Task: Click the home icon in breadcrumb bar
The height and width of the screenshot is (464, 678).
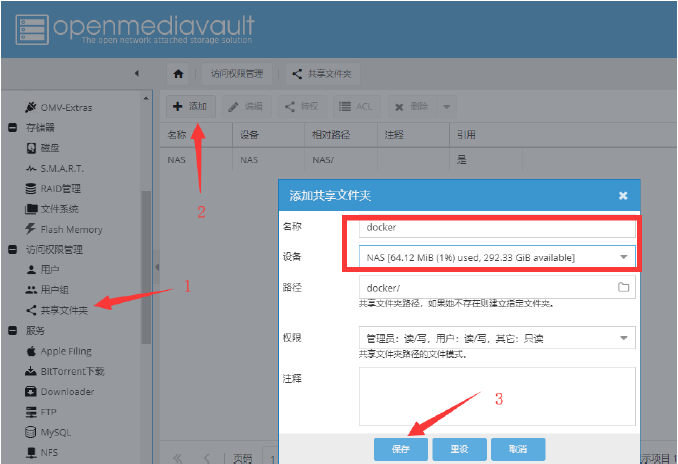Action: [x=178, y=73]
